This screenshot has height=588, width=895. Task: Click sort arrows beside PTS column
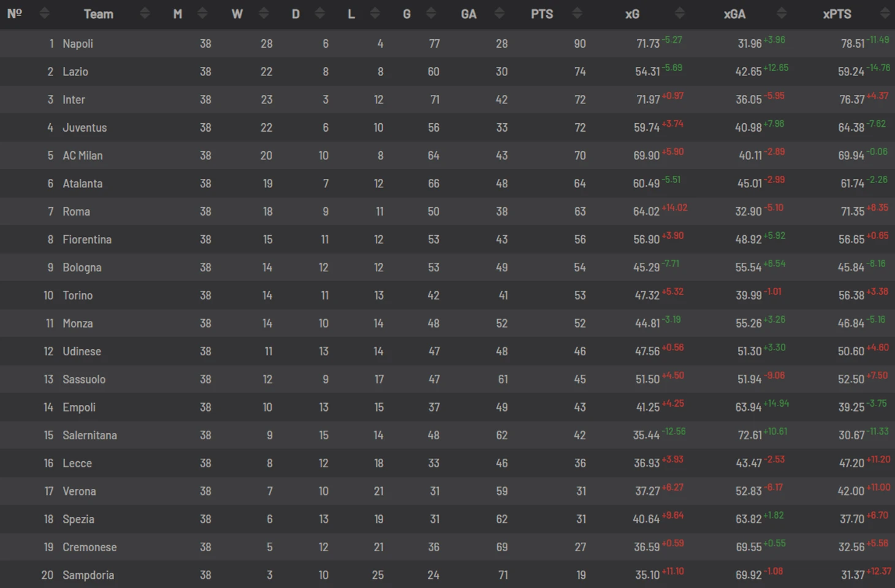[577, 13]
